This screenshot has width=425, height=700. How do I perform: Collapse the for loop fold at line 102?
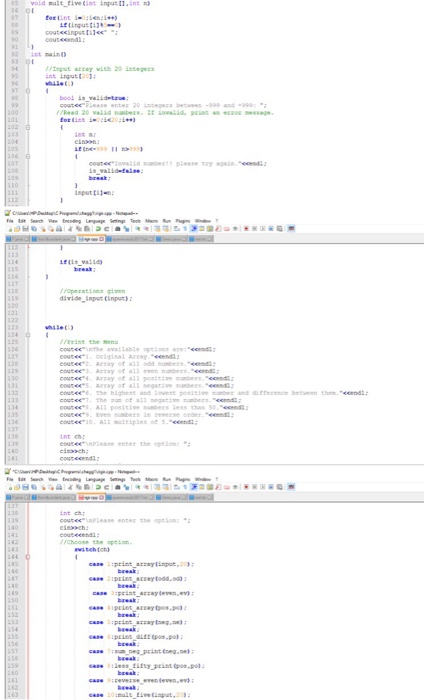pos(28,127)
